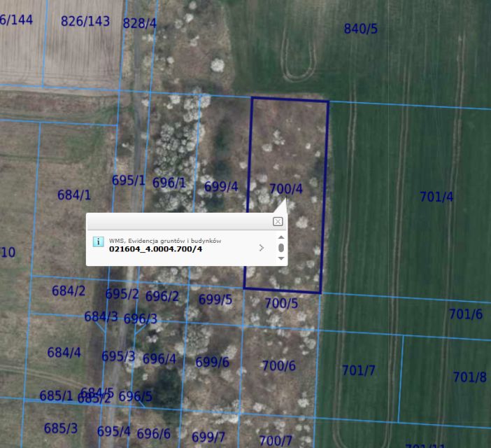491x448 pixels.
Task: Click the WMS Ewidencja gruntów i budynków label
Action: point(165,240)
